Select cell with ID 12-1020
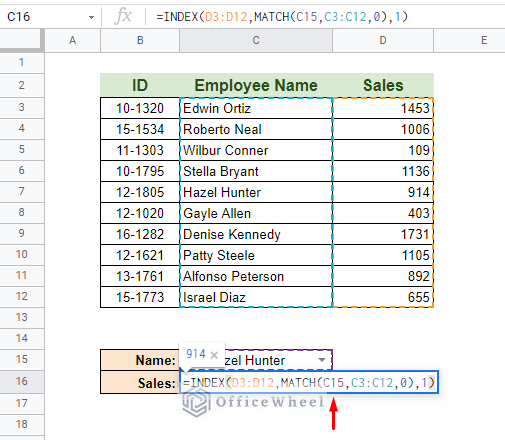Screen dimensions: 505x440 (x=140, y=213)
